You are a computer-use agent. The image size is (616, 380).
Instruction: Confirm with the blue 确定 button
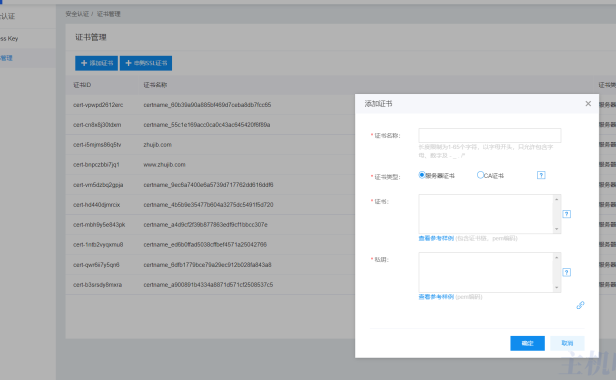click(527, 343)
